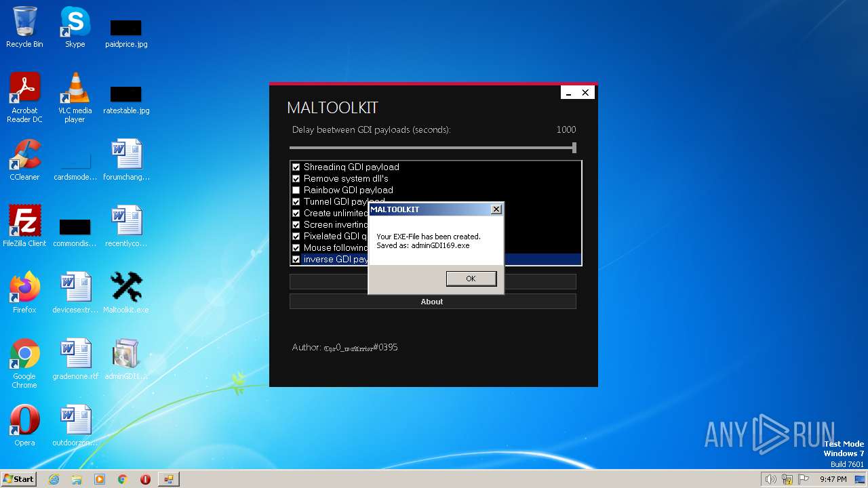
Task: Open Windows Media Player taskbar icon
Action: click(x=100, y=479)
